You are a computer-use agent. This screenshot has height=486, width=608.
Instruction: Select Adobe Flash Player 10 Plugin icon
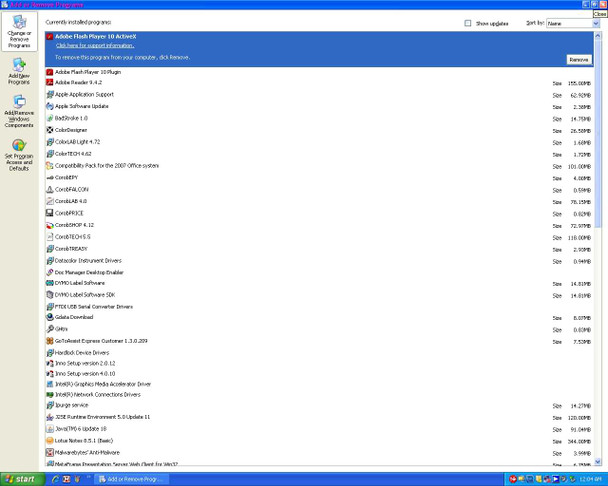[x=50, y=72]
